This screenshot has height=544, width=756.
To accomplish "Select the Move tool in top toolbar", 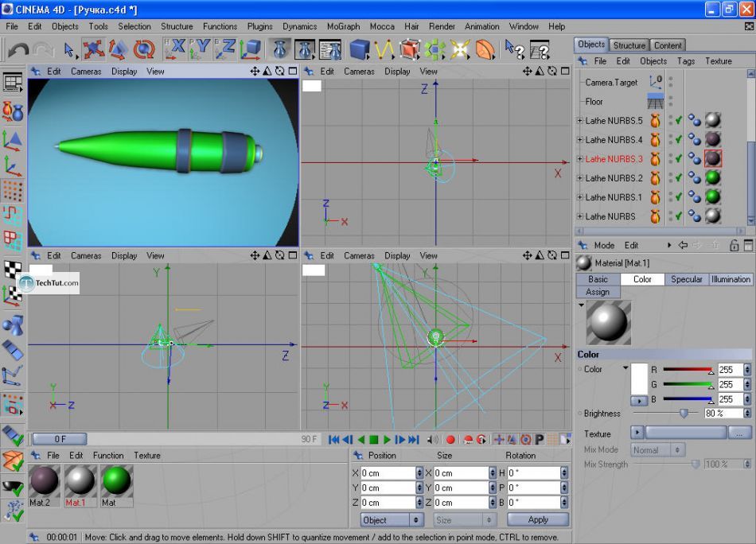I will [x=94, y=50].
